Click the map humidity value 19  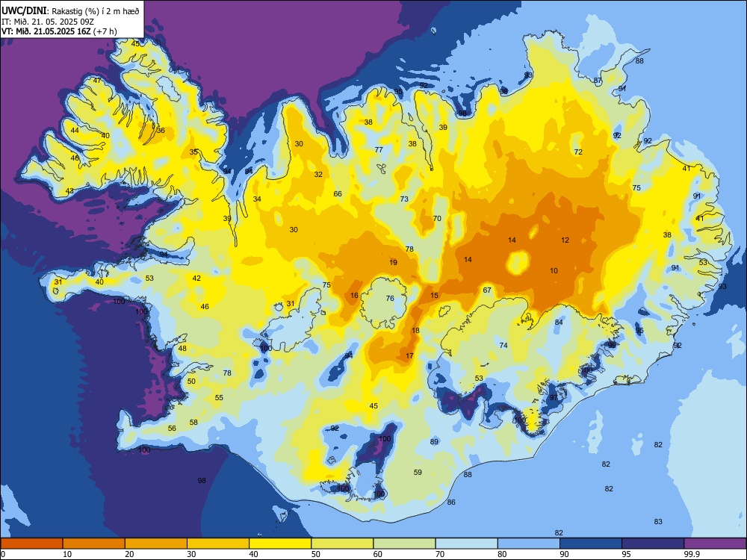pyautogui.click(x=393, y=262)
